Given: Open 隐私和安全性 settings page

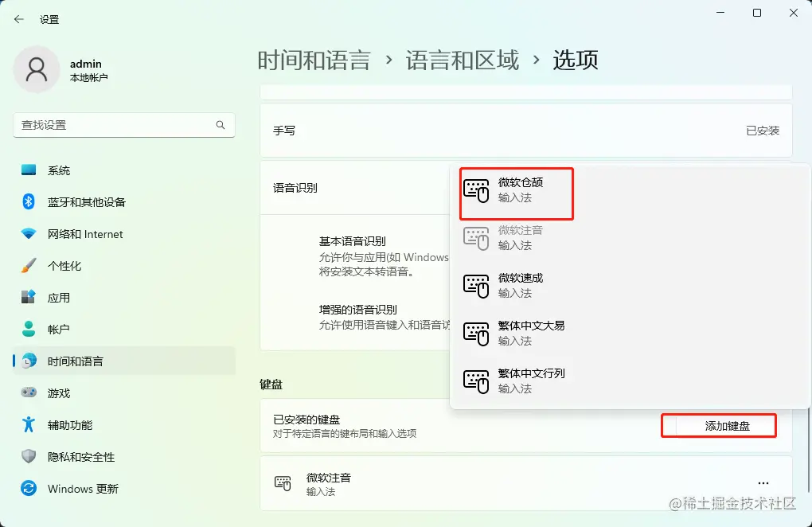Looking at the screenshot, I should (124, 457).
